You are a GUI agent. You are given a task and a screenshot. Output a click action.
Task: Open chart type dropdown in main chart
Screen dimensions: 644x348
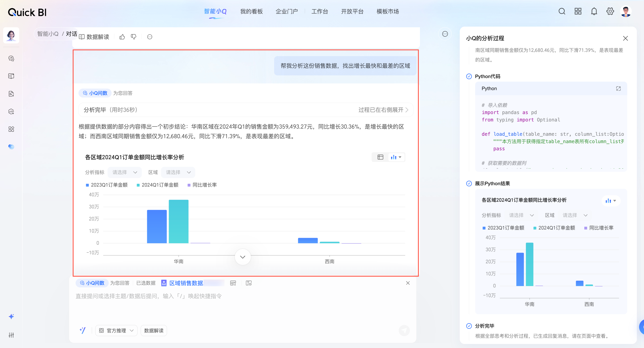pyautogui.click(x=396, y=157)
